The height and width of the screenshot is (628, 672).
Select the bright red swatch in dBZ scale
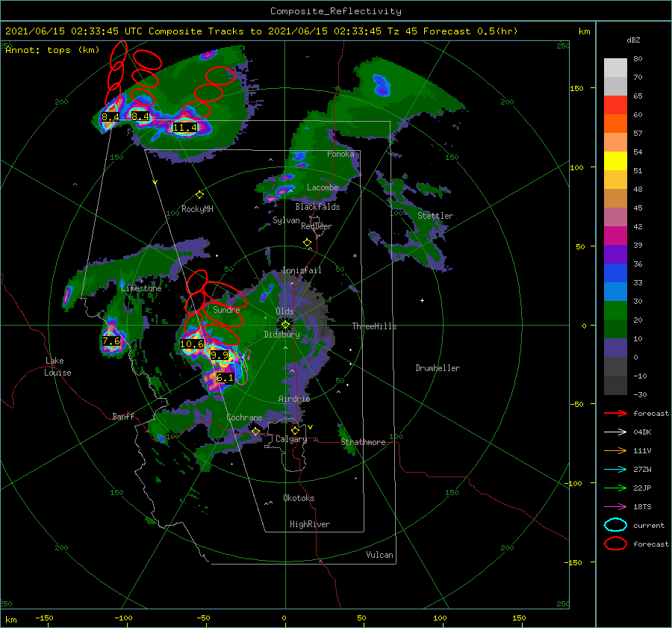click(x=615, y=105)
